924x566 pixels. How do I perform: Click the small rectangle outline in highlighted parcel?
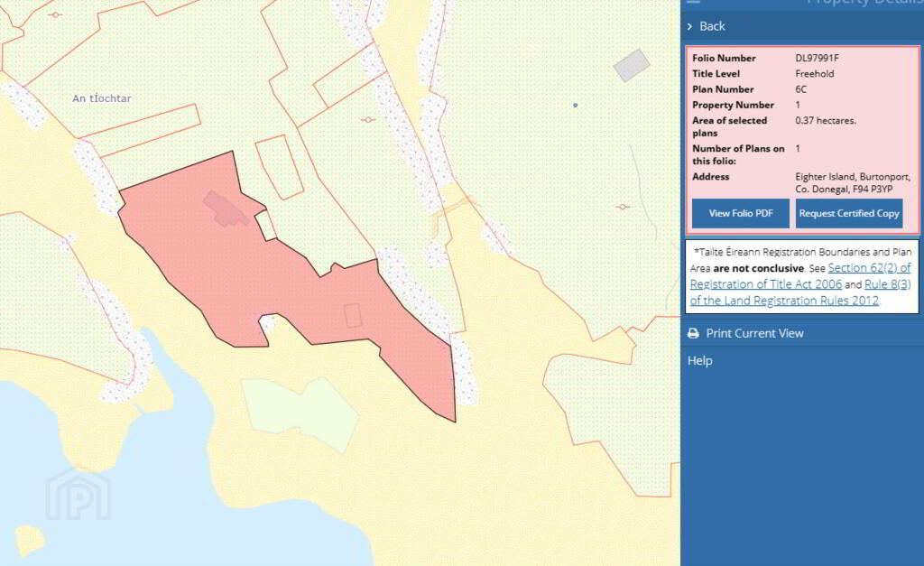(353, 315)
